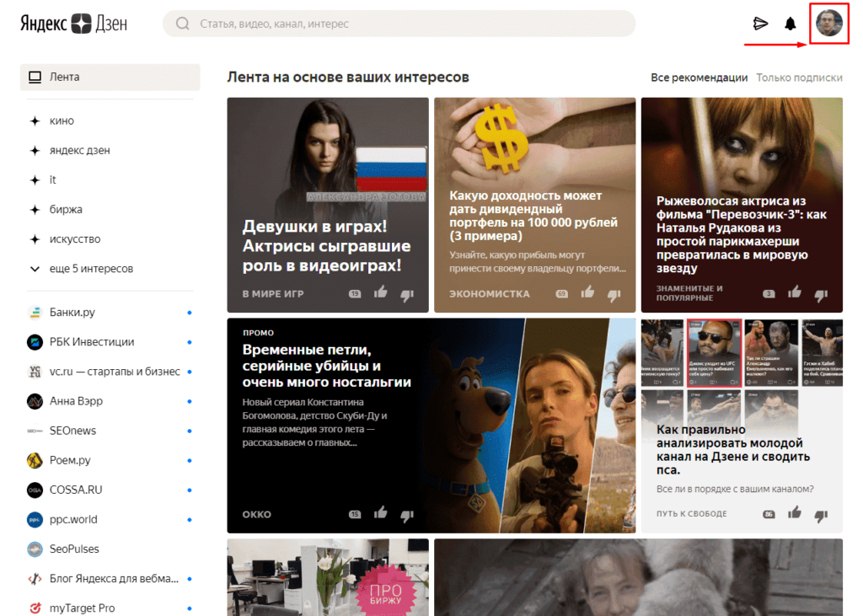Click the search field in header
The width and height of the screenshot is (863, 616).
coord(399,24)
